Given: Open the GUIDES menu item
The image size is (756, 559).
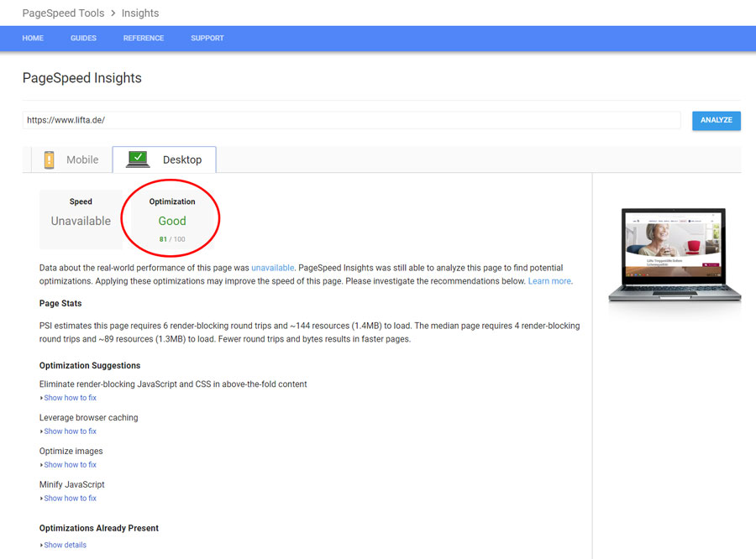Looking at the screenshot, I should pyautogui.click(x=83, y=38).
